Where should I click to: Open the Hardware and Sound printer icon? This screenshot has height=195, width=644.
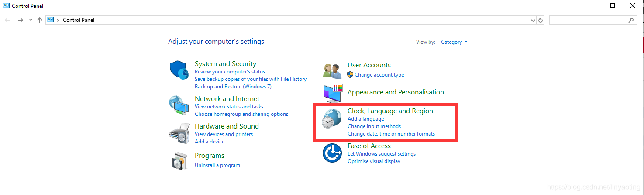click(179, 133)
